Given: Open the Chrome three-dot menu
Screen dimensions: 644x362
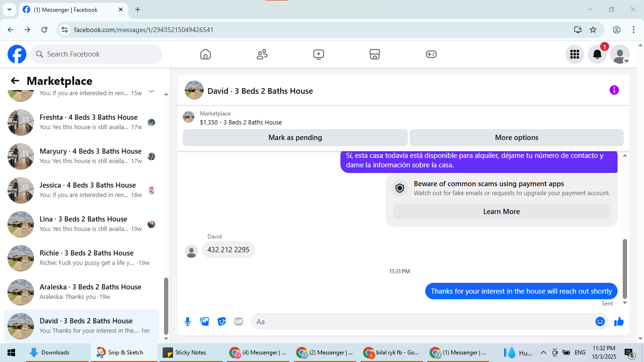Looking at the screenshot, I should pyautogui.click(x=633, y=30).
